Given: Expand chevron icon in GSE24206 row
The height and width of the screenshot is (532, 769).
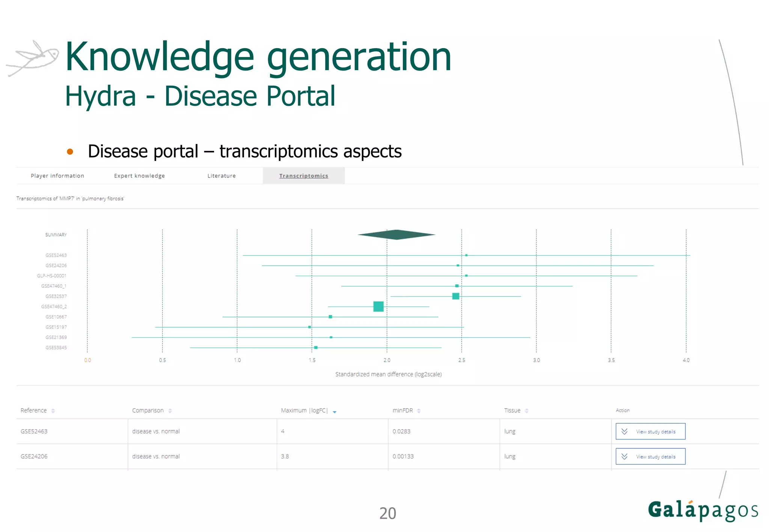Looking at the screenshot, I should tap(624, 457).
